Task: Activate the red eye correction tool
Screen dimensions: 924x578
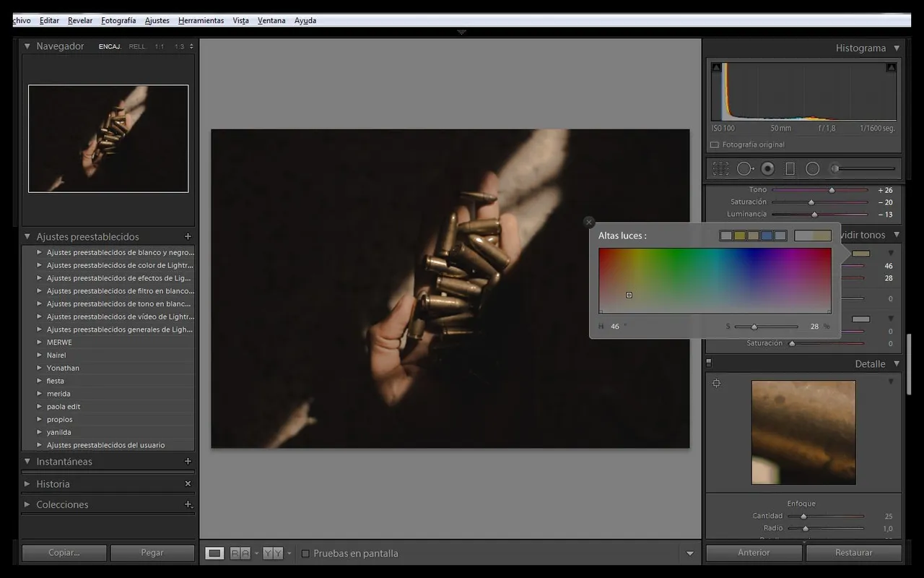Action: (x=768, y=168)
